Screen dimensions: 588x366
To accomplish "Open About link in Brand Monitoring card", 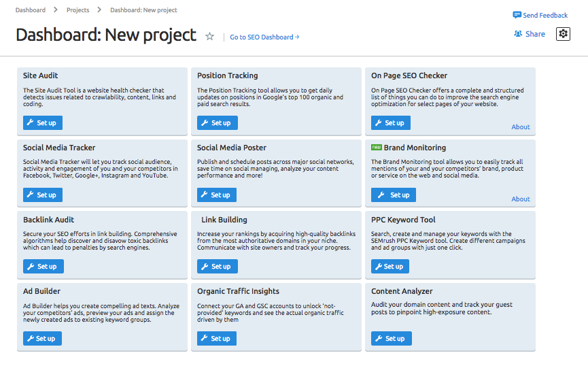I will [x=521, y=199].
